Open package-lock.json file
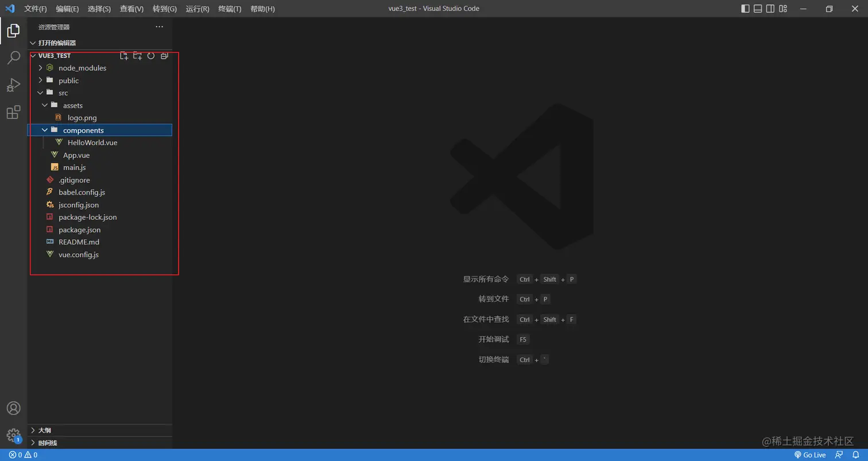 click(100, 217)
